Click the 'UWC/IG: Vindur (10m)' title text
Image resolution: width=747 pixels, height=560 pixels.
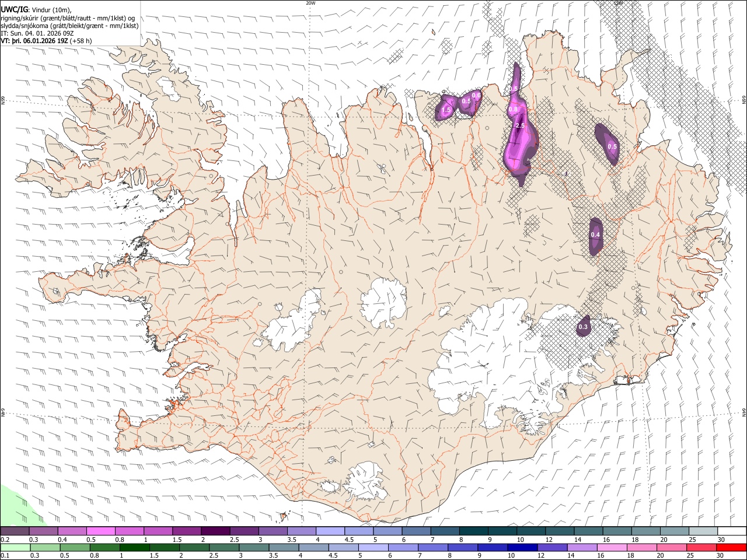click(x=36, y=9)
